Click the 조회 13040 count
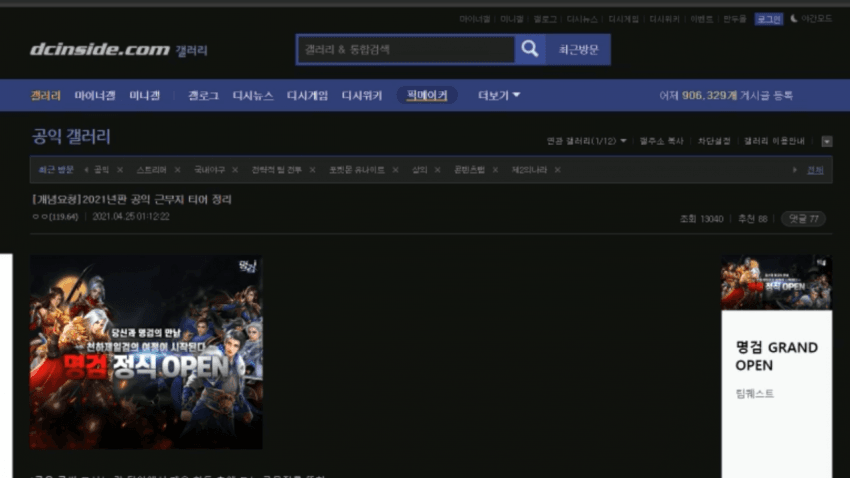The width and height of the screenshot is (850, 478). (701, 219)
